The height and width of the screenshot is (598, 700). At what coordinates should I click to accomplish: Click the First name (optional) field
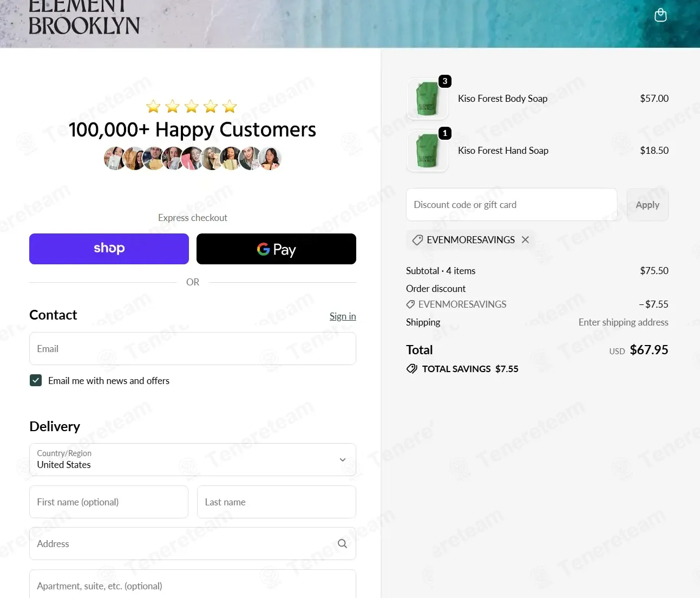pos(109,502)
